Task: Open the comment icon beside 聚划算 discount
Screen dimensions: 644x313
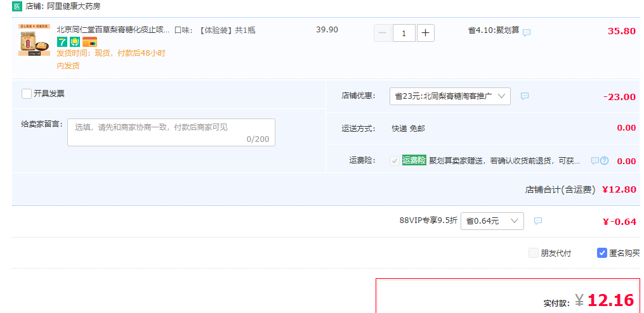Action: click(x=527, y=32)
